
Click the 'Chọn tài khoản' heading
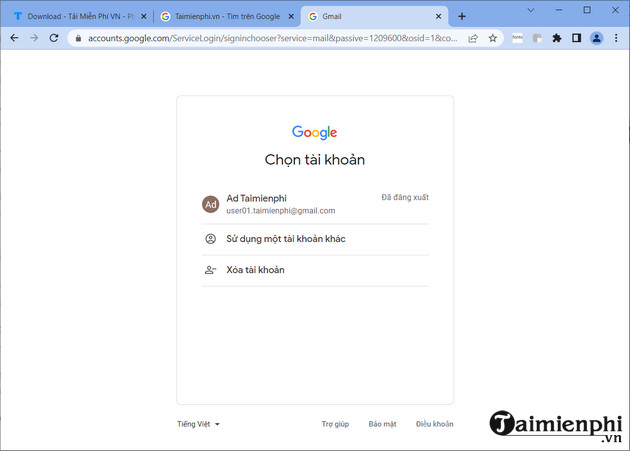315,160
